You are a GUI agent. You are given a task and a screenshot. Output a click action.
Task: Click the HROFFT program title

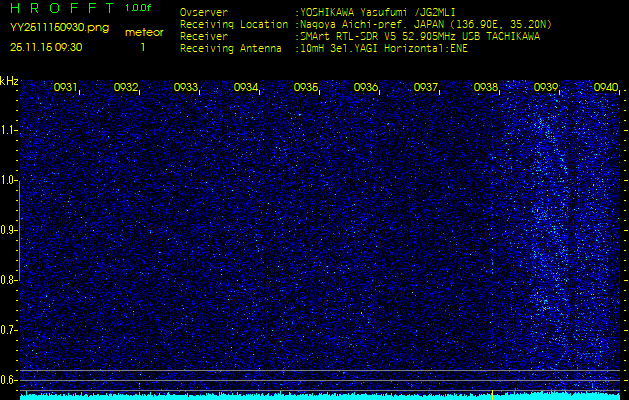coord(62,8)
